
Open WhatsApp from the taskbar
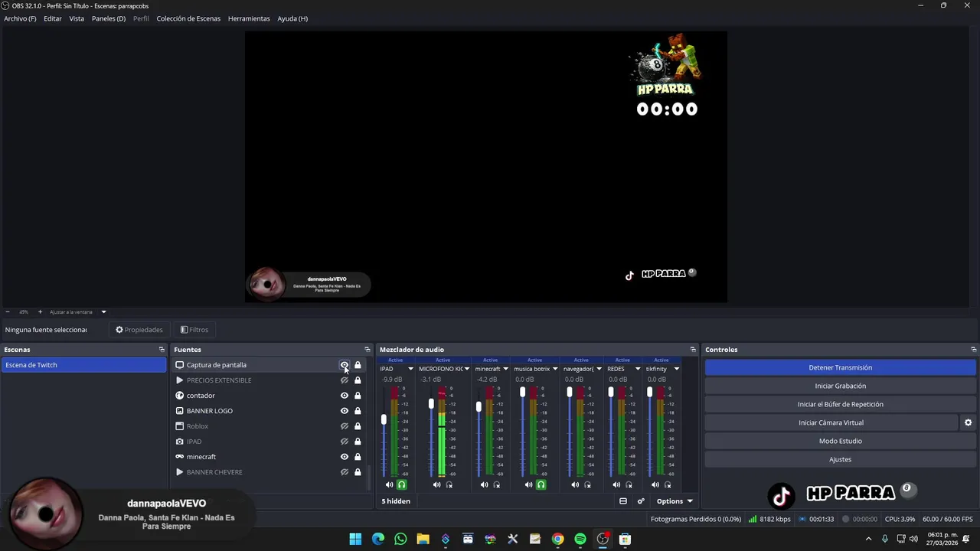400,539
